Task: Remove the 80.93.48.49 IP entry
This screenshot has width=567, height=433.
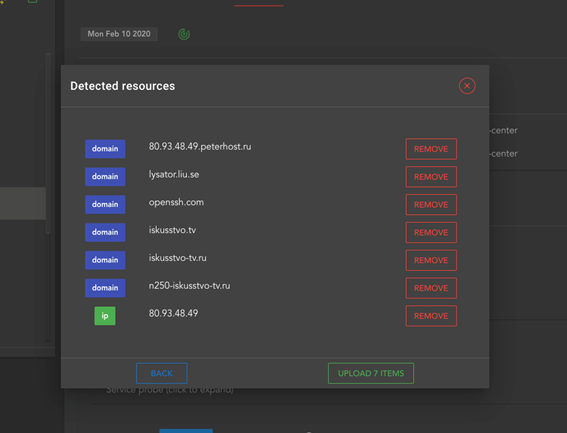Action: click(x=431, y=316)
